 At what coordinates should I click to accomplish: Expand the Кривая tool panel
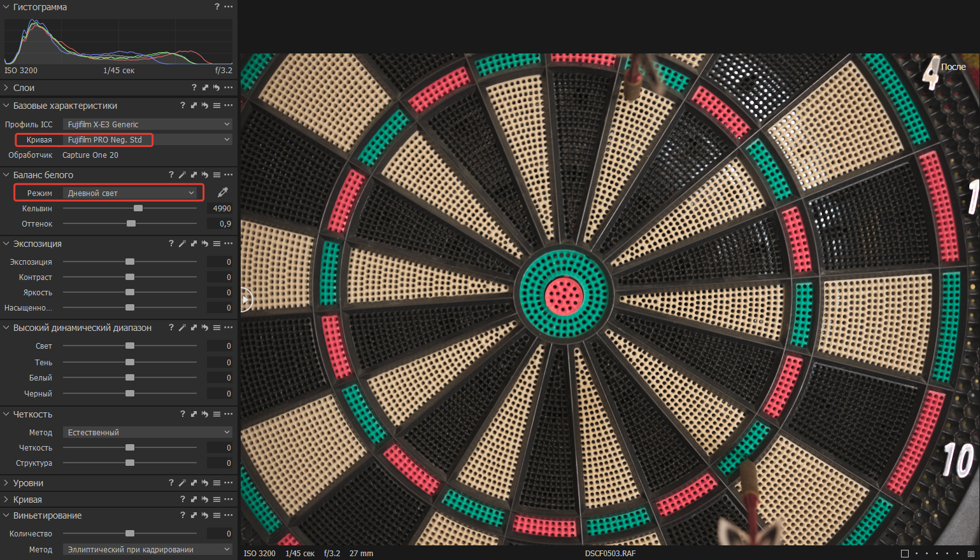pos(6,499)
